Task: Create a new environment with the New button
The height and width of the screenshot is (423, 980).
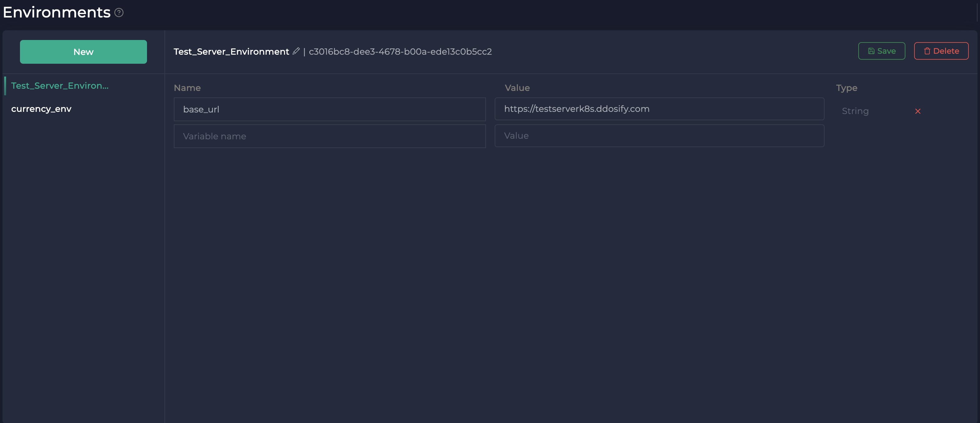Action: click(83, 52)
